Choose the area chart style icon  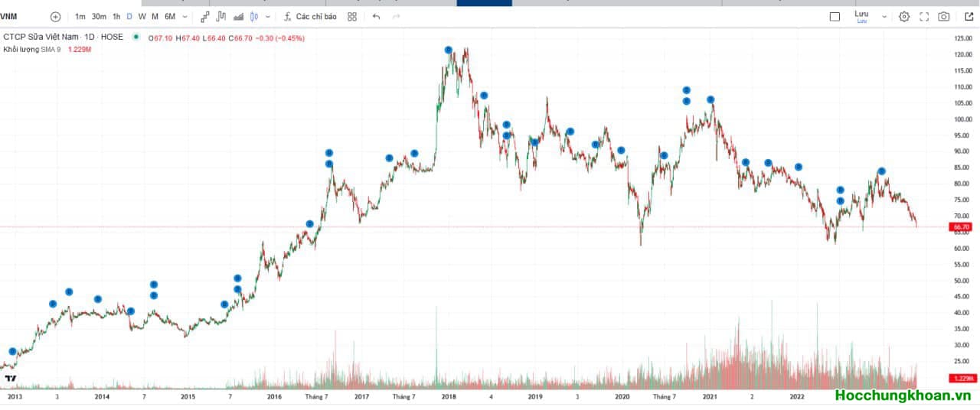(x=238, y=17)
